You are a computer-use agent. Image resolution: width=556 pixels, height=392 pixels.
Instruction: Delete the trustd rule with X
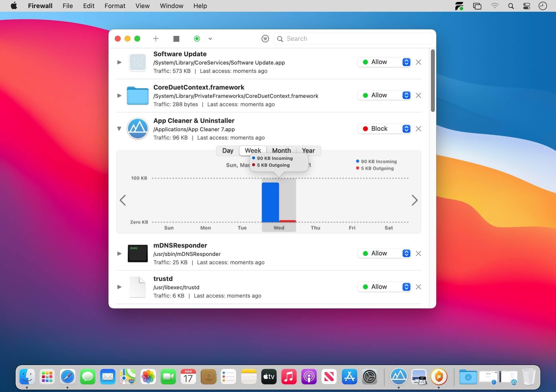pos(418,287)
